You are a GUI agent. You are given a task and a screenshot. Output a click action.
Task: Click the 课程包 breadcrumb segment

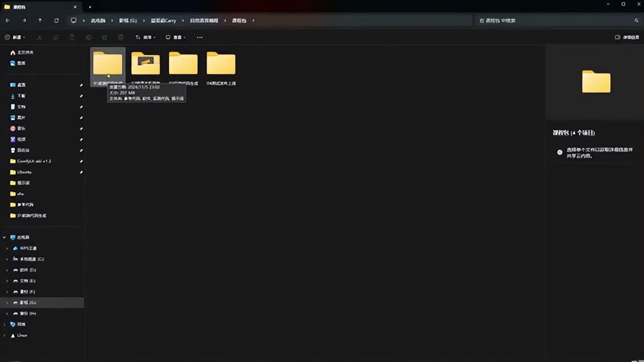[x=239, y=21]
